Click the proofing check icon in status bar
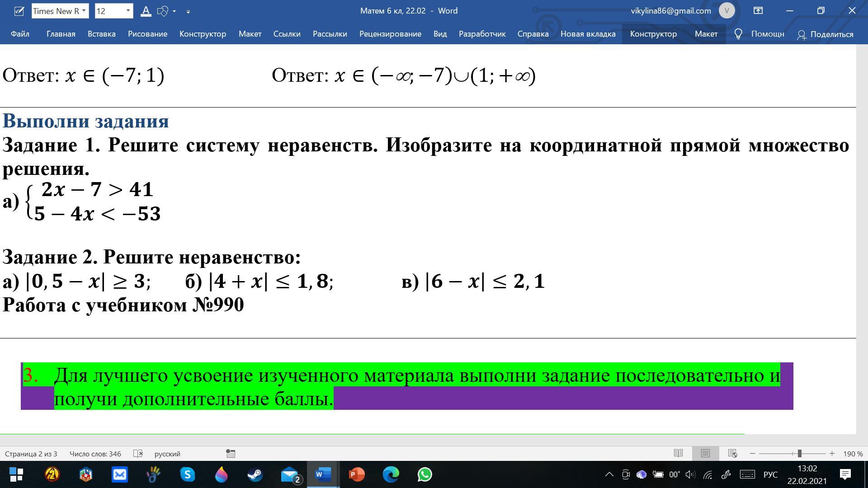Viewport: 868px width, 488px height. point(138,454)
